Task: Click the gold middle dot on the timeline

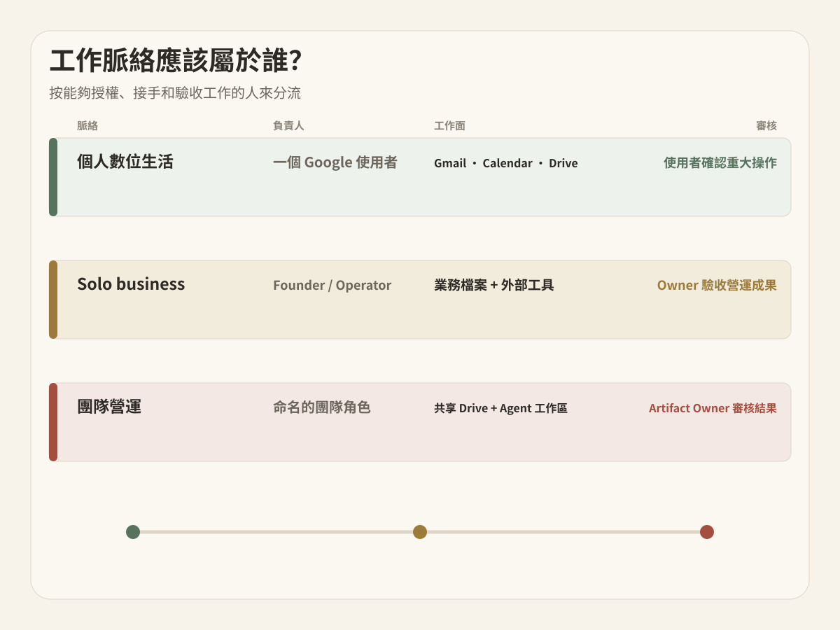Action: pos(420,532)
